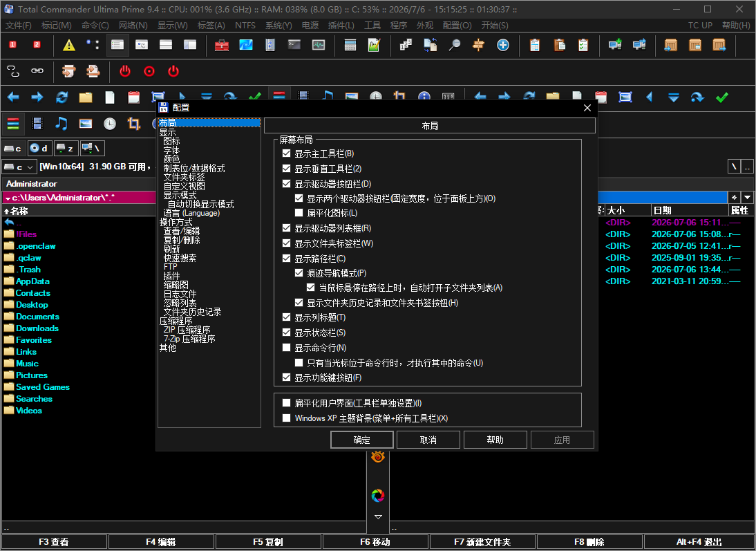Click the broken chain link icon
The height and width of the screenshot is (551, 756).
pos(13,71)
